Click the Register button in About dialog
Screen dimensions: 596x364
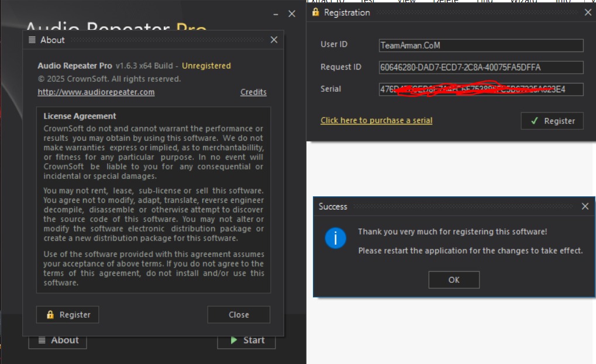[x=68, y=315]
